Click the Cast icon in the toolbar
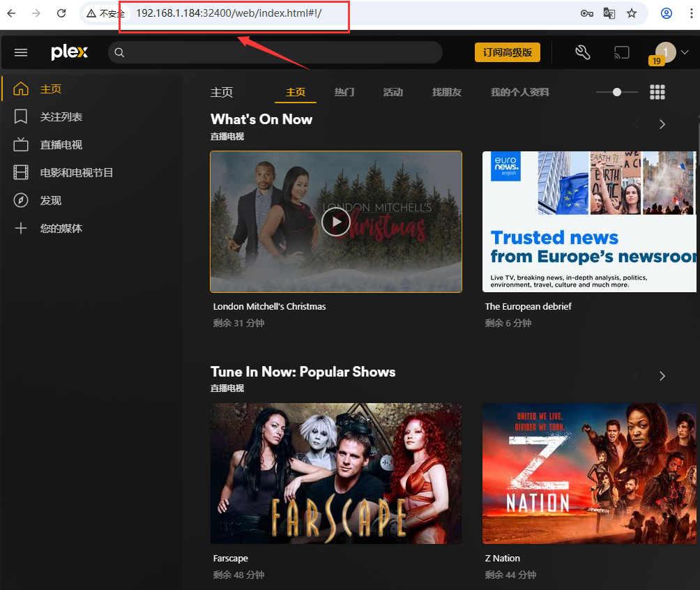The height and width of the screenshot is (590, 700). pos(621,52)
